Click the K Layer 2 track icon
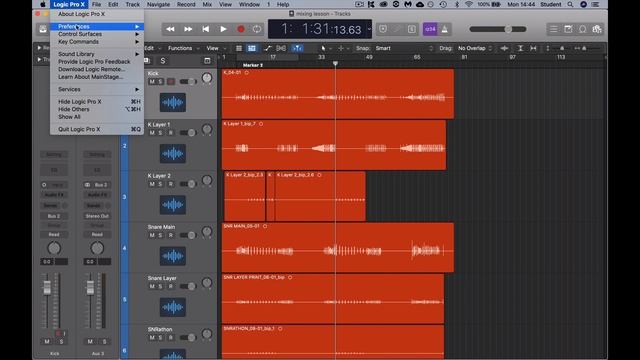Screen dimensions: 640x360 tap(173, 204)
